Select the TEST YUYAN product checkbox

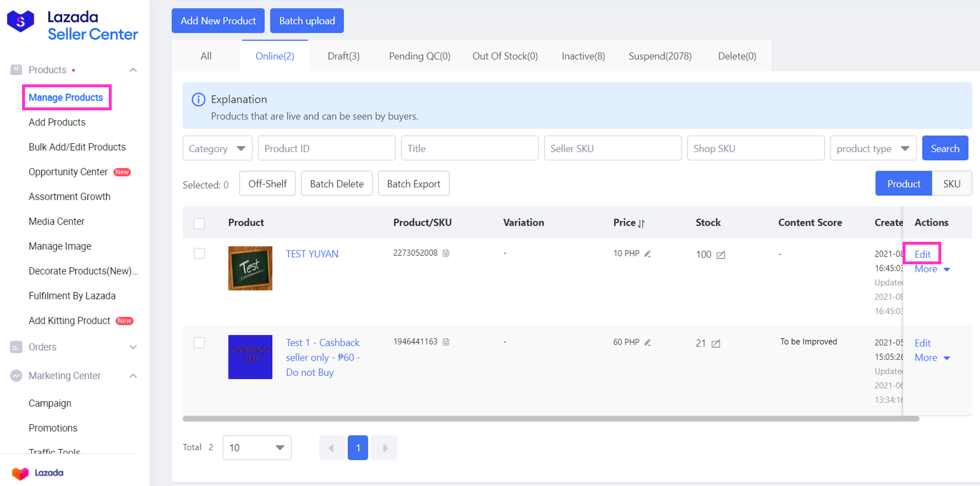(x=199, y=254)
